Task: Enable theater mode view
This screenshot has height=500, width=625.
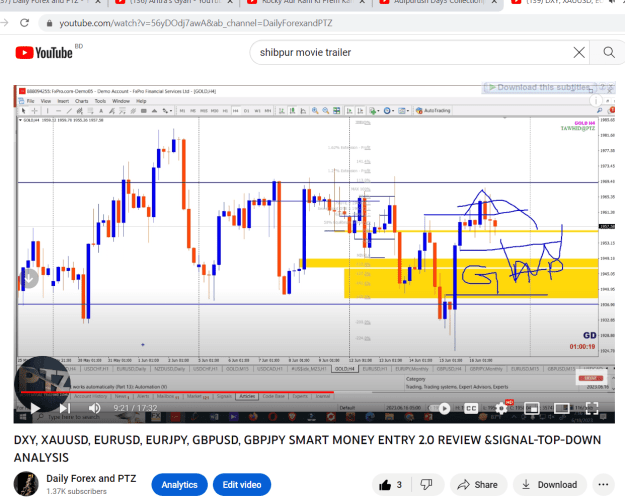Action: [x=562, y=408]
